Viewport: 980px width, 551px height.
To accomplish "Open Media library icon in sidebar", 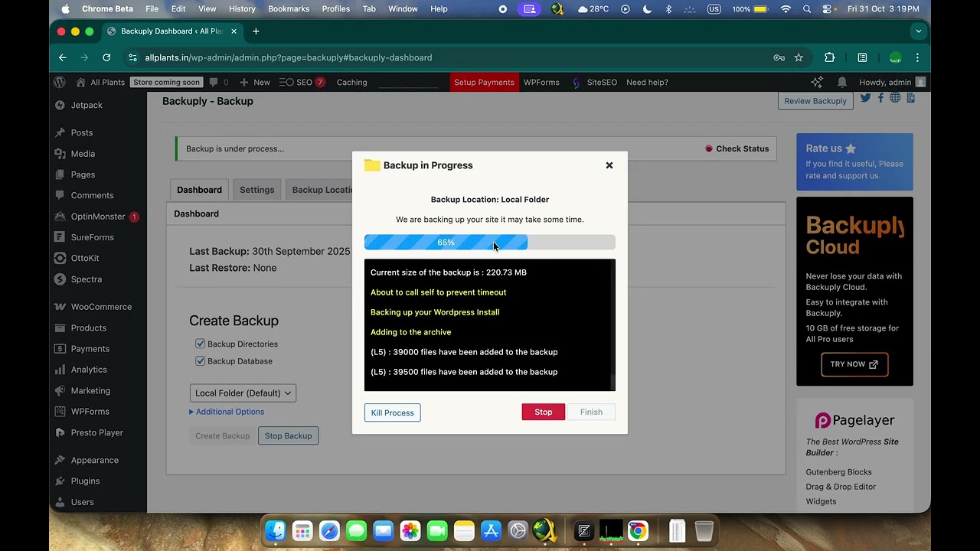I will point(60,154).
